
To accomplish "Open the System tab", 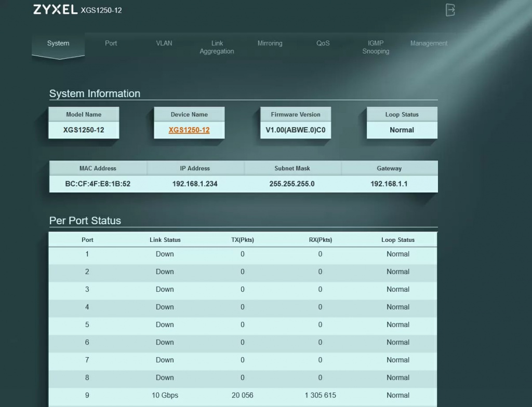I will pyautogui.click(x=58, y=44).
